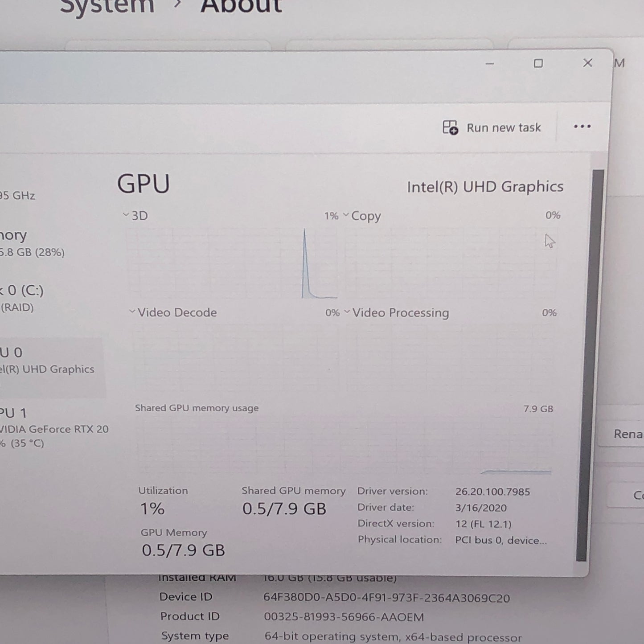Click the 12 (FL 12.1) DirectX value

point(483,524)
